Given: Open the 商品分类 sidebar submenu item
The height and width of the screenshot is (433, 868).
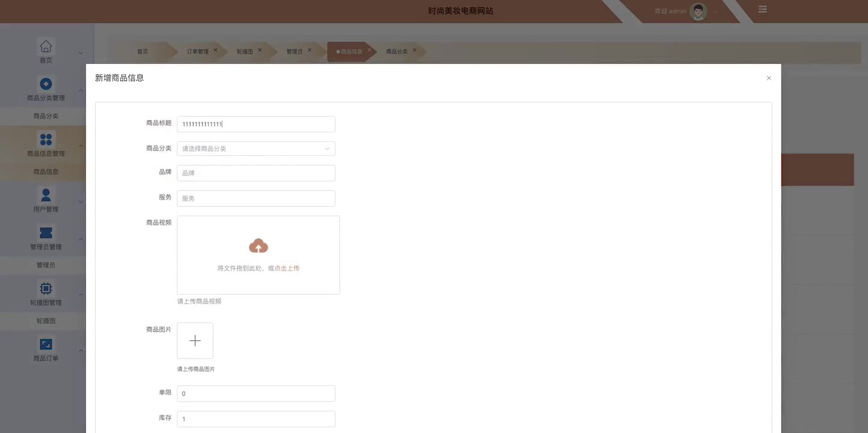Looking at the screenshot, I should (46, 116).
